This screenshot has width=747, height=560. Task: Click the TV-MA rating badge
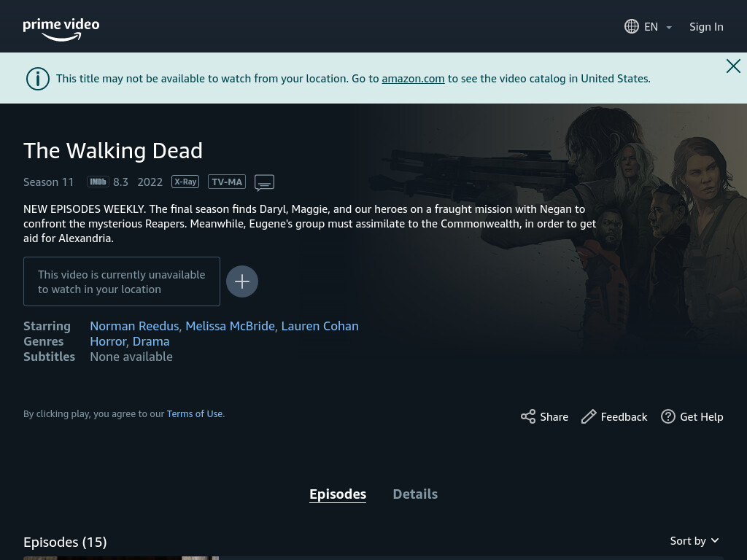point(227,182)
